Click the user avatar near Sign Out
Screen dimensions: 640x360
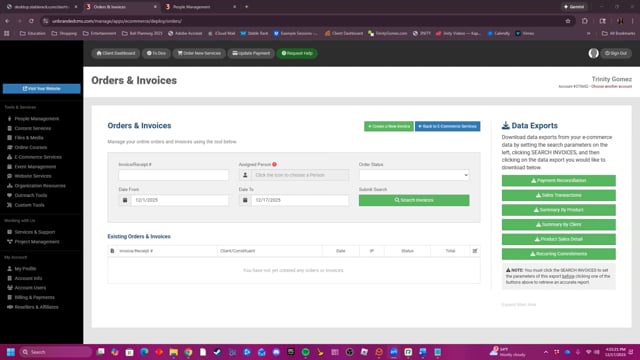pos(593,53)
